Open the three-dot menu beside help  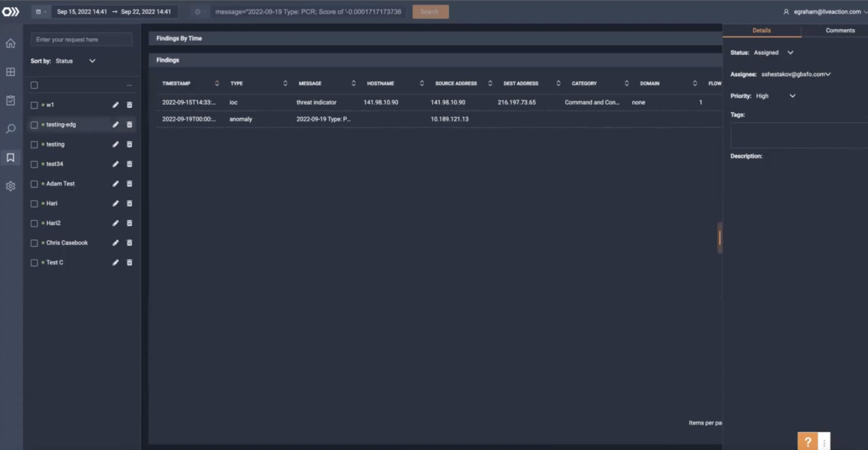click(824, 442)
